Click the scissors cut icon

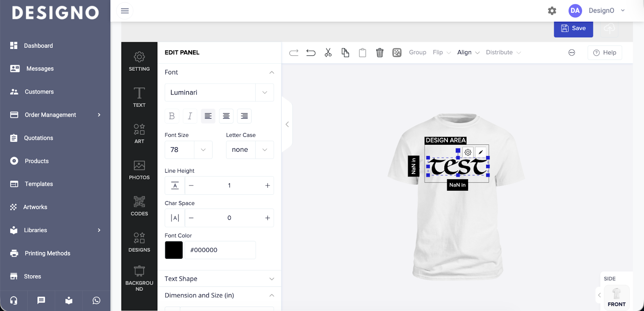pyautogui.click(x=328, y=53)
